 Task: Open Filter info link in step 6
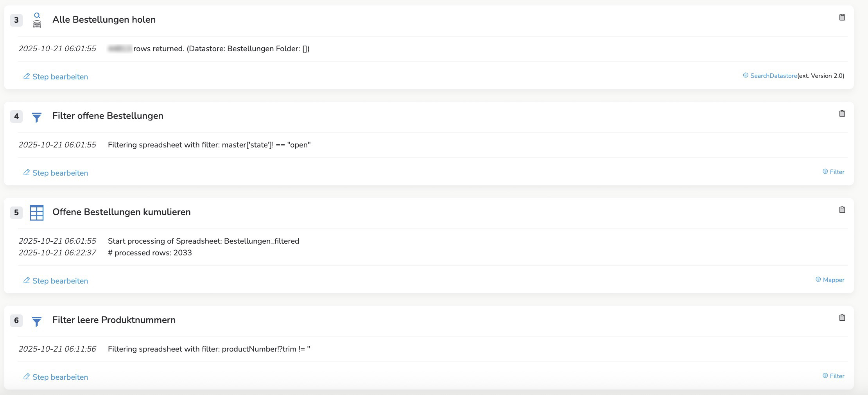pyautogui.click(x=837, y=376)
